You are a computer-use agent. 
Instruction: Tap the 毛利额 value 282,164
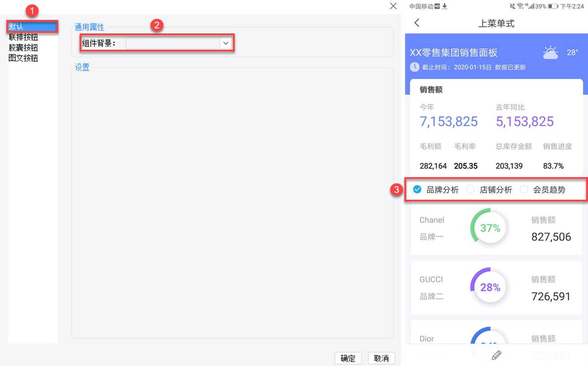(x=433, y=166)
